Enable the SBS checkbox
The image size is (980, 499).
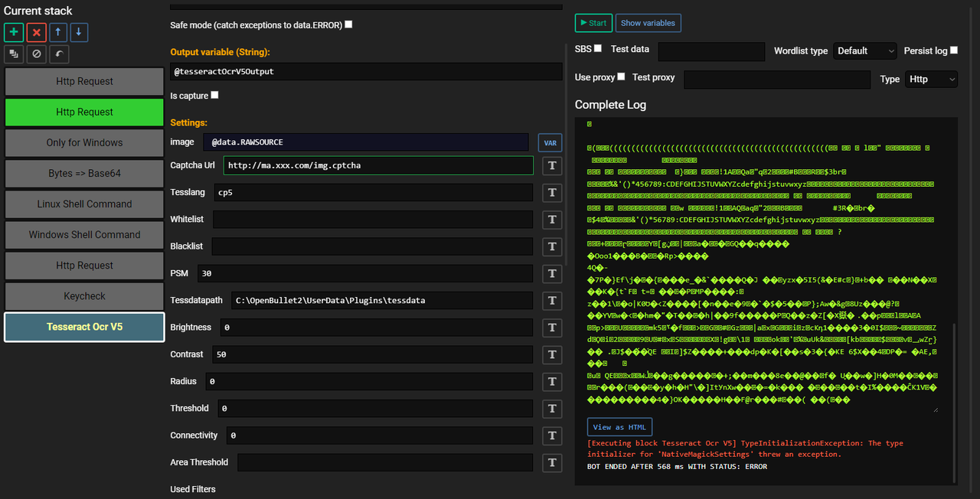(x=598, y=48)
